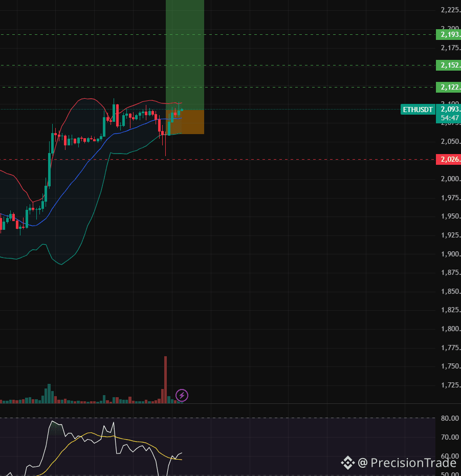Click the 2,175 price axis label
The image size is (461, 476).
click(450, 48)
